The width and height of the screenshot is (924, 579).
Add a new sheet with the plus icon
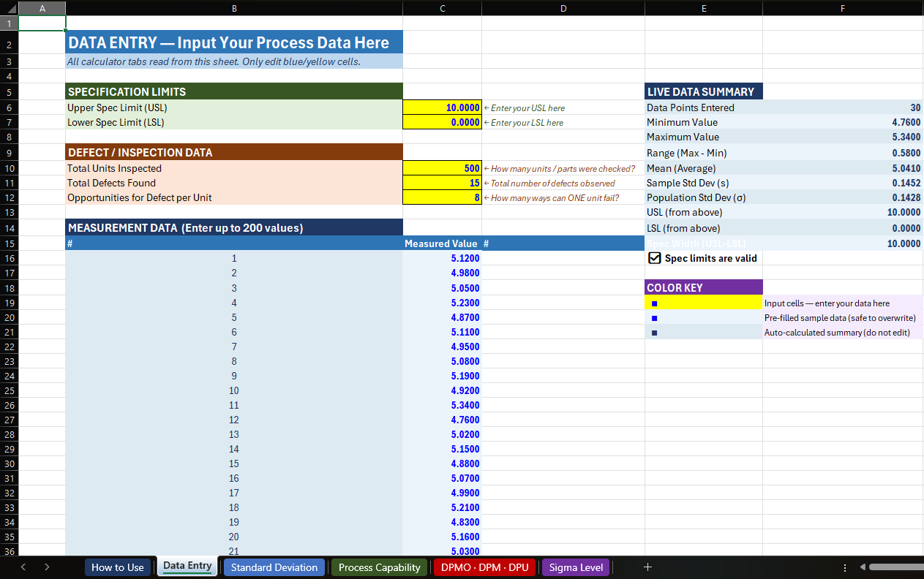[647, 567]
